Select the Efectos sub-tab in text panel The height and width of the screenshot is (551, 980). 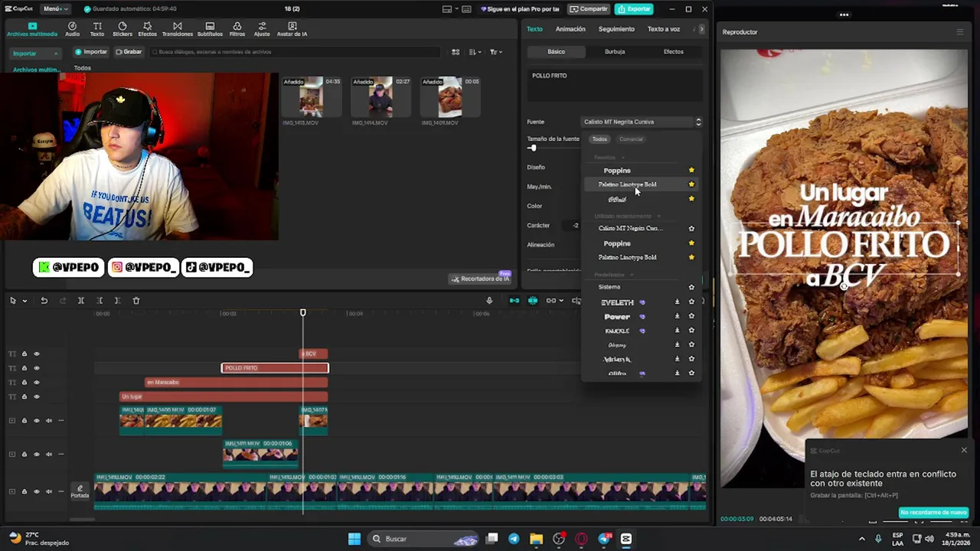pos(674,51)
